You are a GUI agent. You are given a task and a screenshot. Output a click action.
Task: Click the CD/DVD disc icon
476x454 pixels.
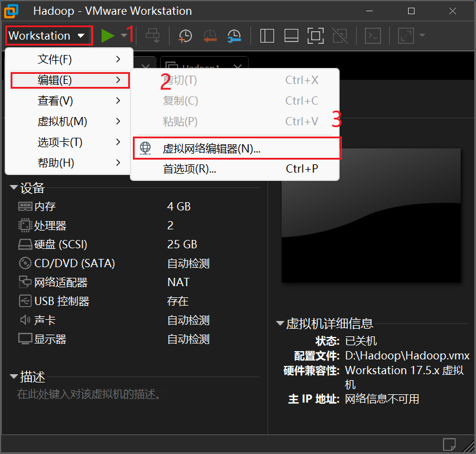coord(25,263)
